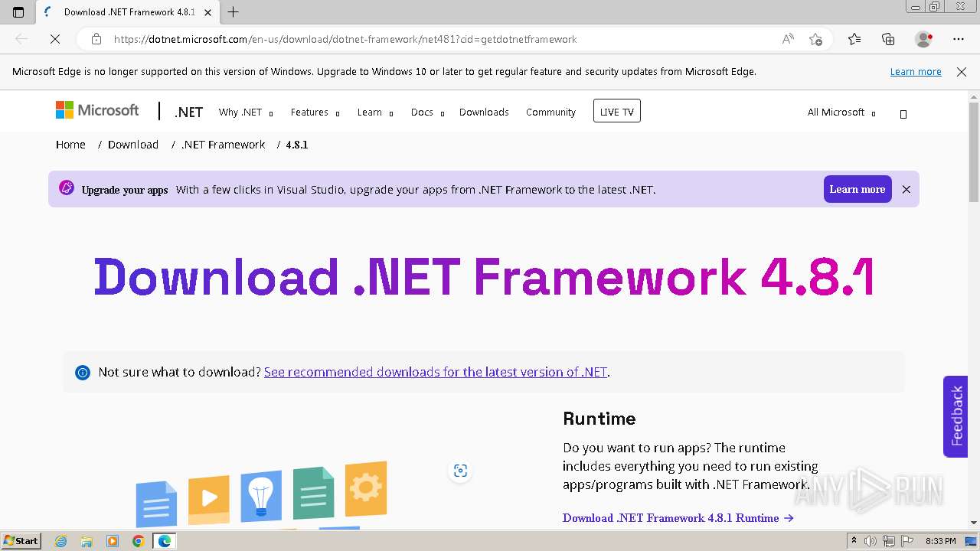
Task: Open the Downloads nav item
Action: coord(484,112)
